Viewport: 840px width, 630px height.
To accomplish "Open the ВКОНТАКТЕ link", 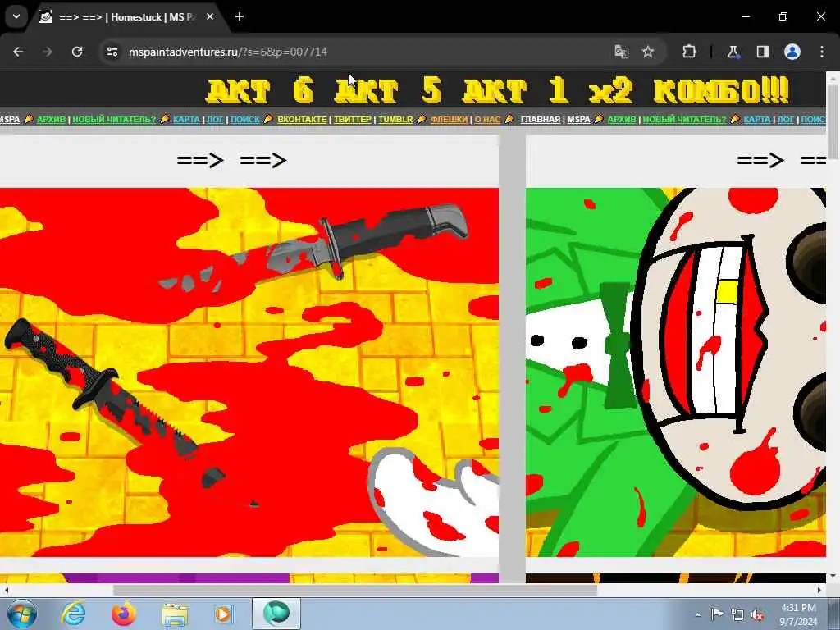I will (302, 120).
